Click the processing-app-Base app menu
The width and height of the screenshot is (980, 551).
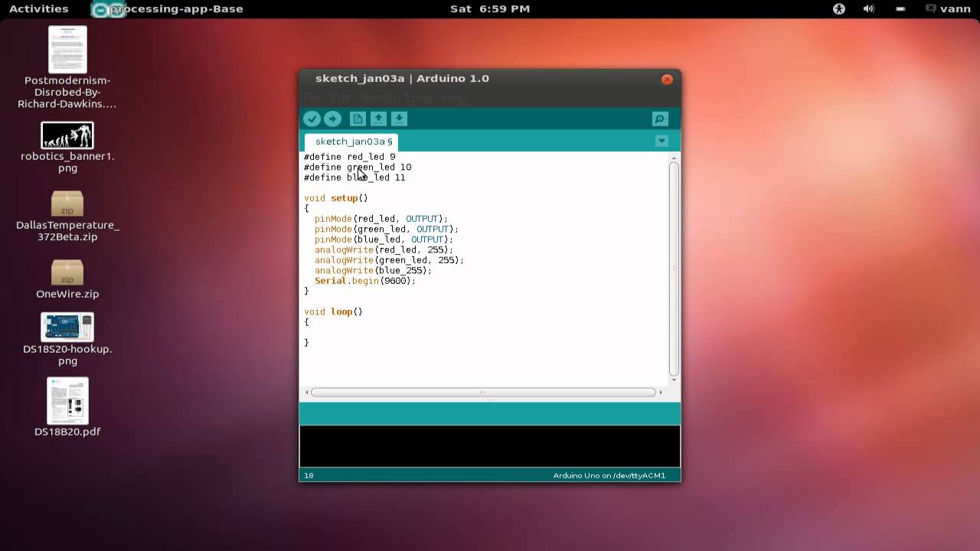[x=168, y=8]
